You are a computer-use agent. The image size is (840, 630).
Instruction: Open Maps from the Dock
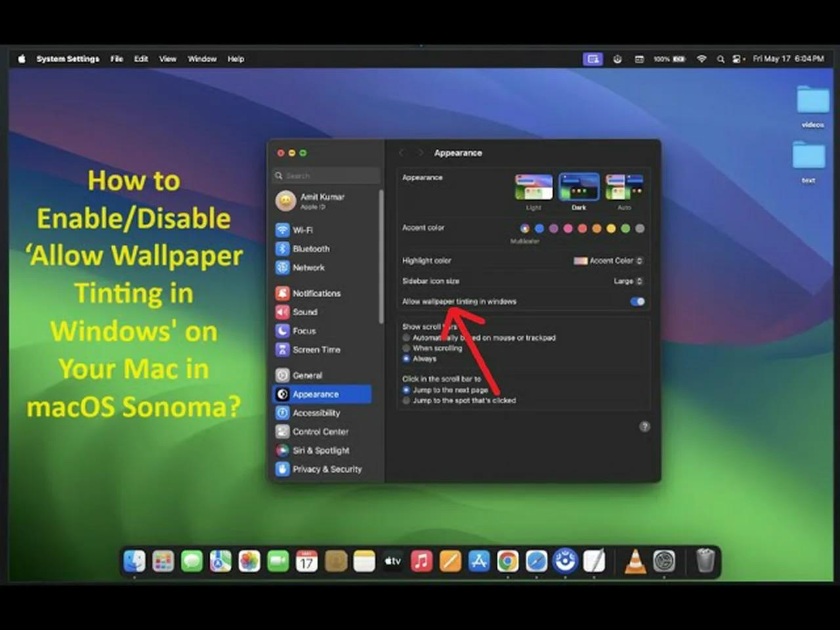click(x=220, y=561)
